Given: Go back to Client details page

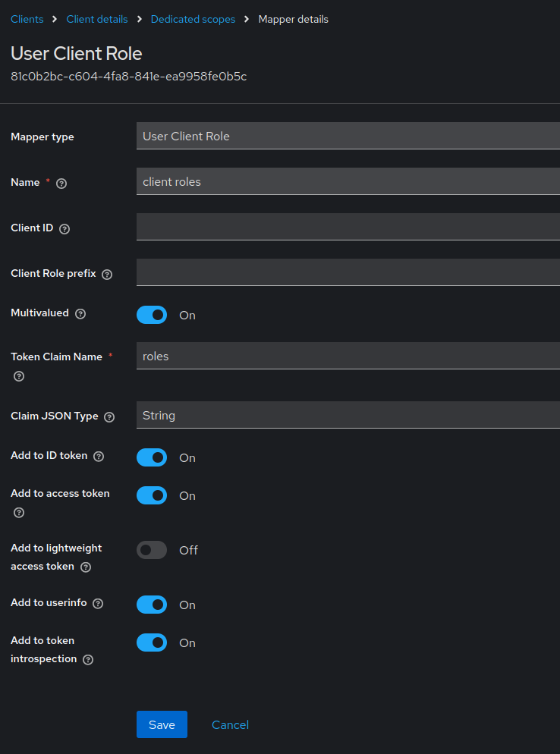Looking at the screenshot, I should tap(96, 19).
